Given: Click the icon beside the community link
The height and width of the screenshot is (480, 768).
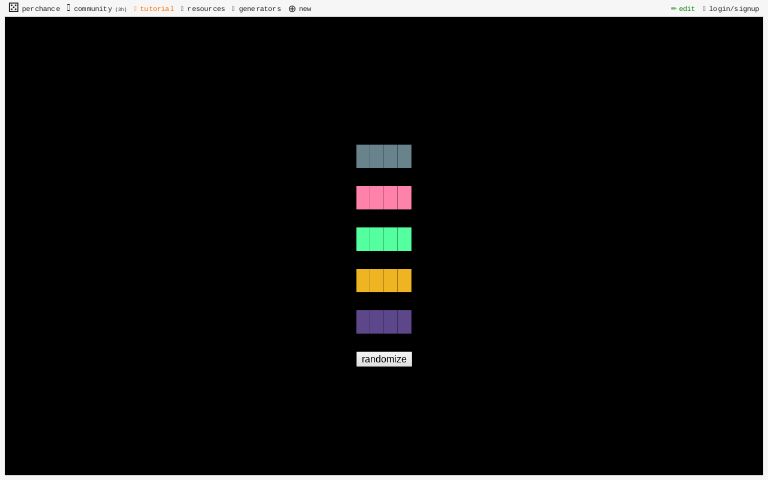Looking at the screenshot, I should tap(69, 8).
